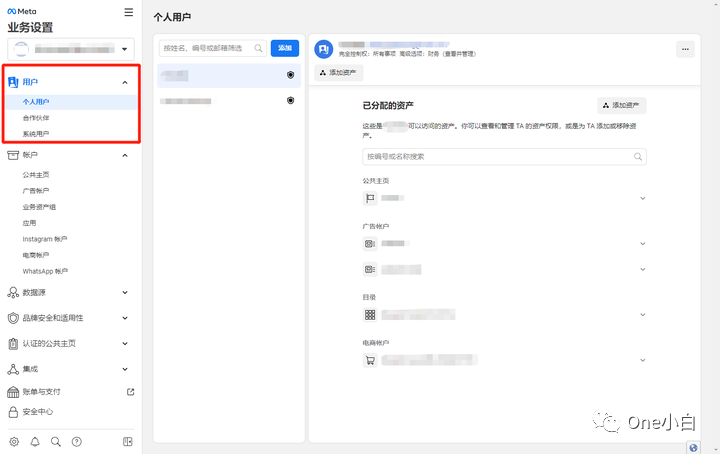The width and height of the screenshot is (720, 454).
Task: Collapse the 帐户 section chevron
Action: pyautogui.click(x=124, y=156)
